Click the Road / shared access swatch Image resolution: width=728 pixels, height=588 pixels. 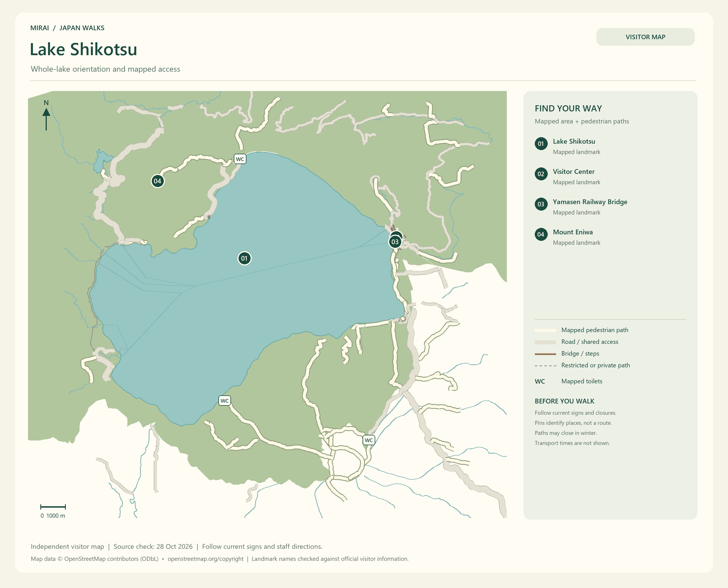(x=545, y=342)
